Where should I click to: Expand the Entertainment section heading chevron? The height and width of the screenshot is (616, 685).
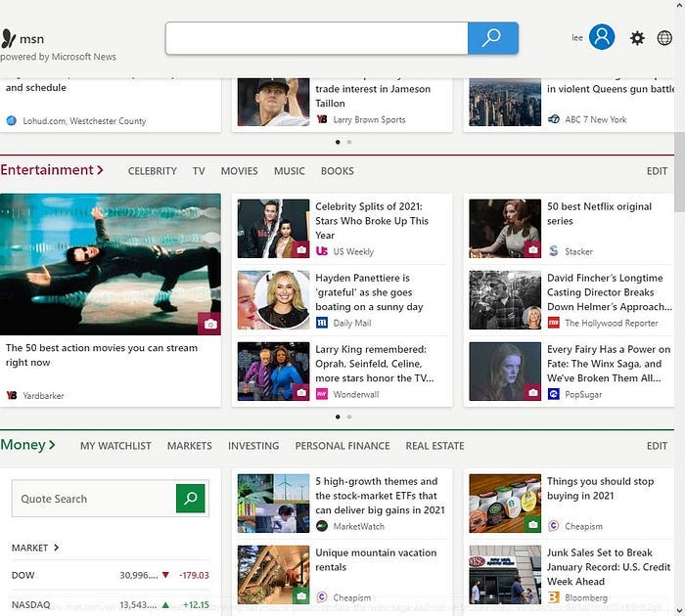[x=100, y=170]
